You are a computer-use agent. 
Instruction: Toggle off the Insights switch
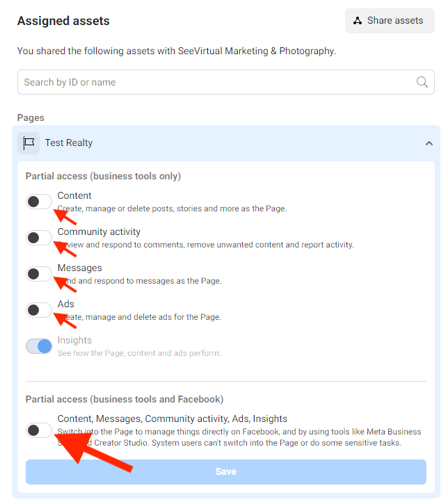[x=39, y=346]
